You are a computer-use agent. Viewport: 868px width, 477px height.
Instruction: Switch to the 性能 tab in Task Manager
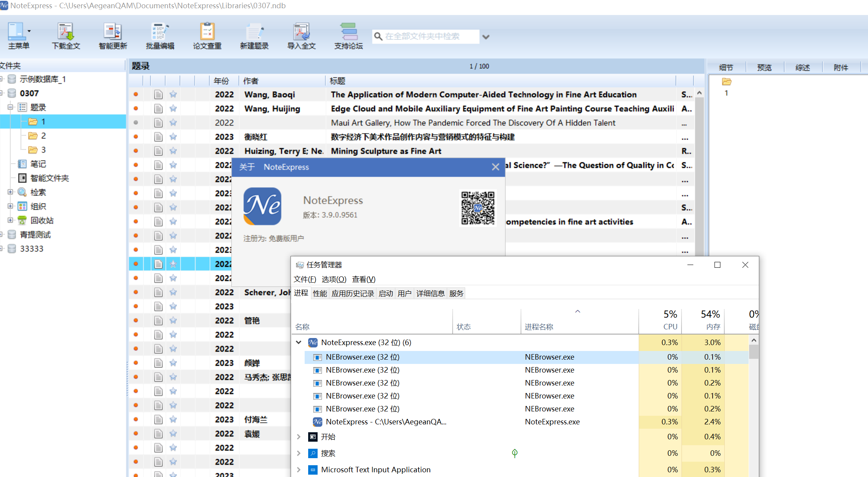320,293
